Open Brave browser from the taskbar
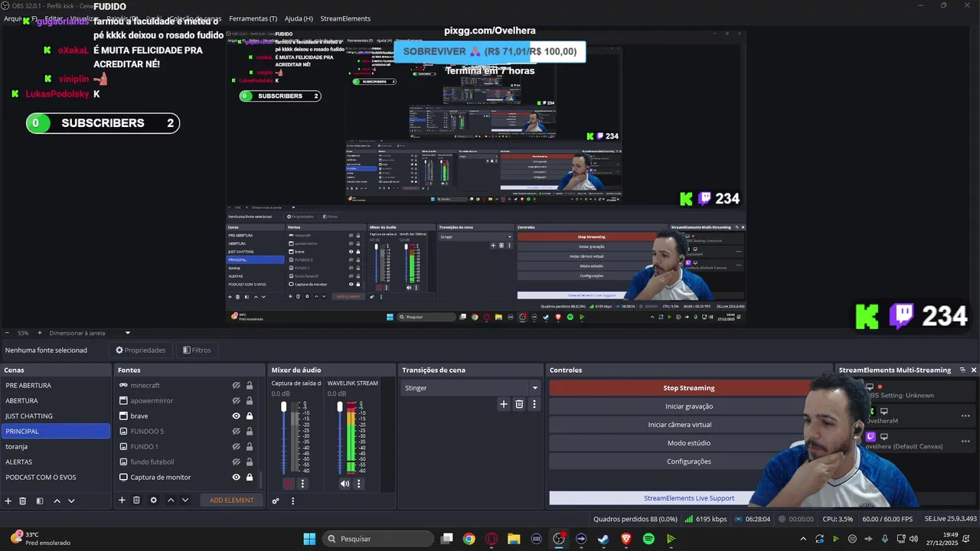 pyautogui.click(x=626, y=539)
